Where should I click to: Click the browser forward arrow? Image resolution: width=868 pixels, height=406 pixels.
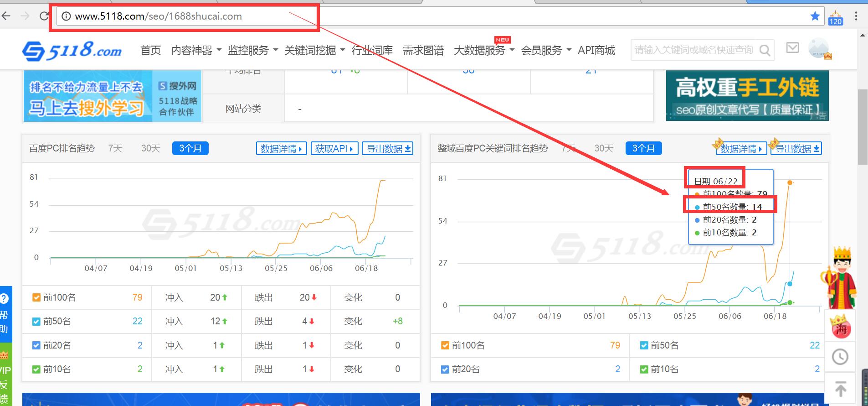pos(25,16)
